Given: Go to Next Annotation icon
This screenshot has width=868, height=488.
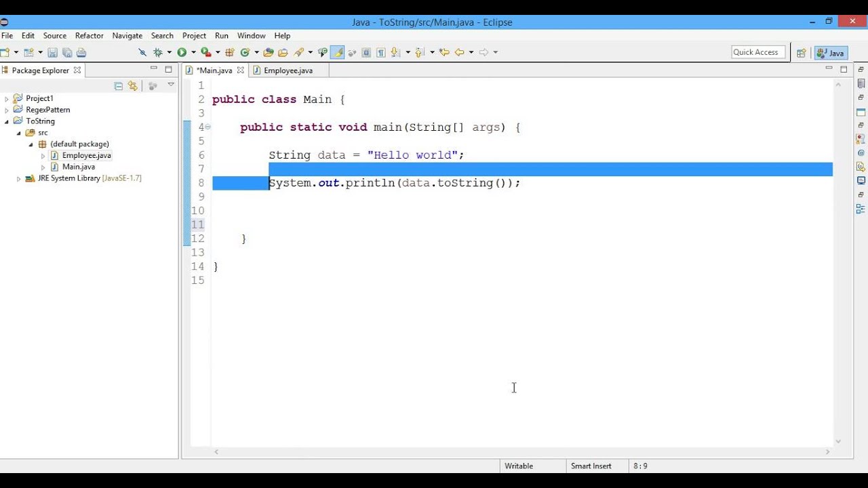Looking at the screenshot, I should point(395,52).
